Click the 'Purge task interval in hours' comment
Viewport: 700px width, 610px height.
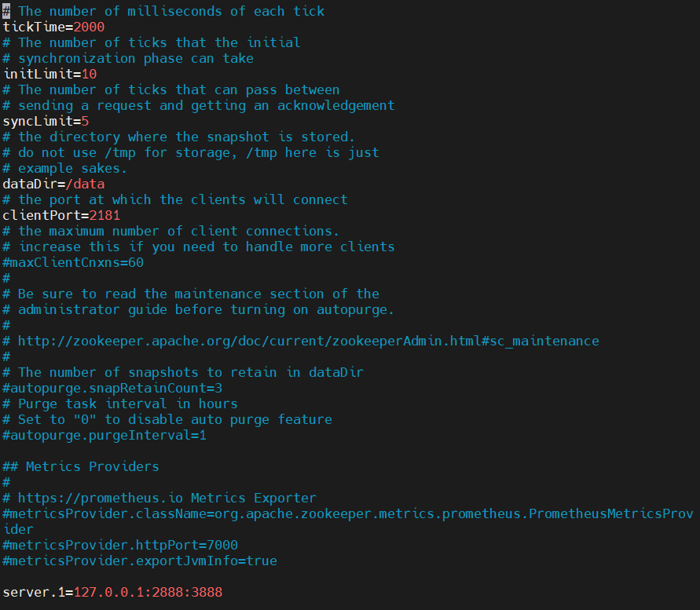click(120, 404)
